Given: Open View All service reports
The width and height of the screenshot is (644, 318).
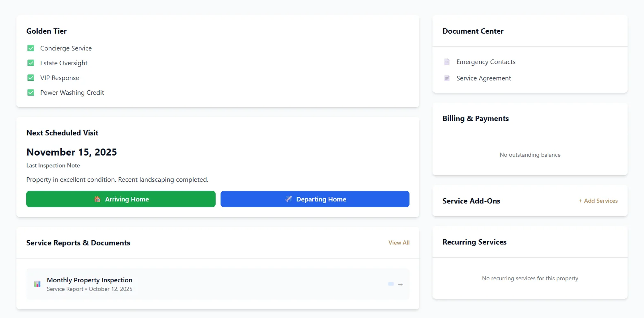Looking at the screenshot, I should (399, 243).
